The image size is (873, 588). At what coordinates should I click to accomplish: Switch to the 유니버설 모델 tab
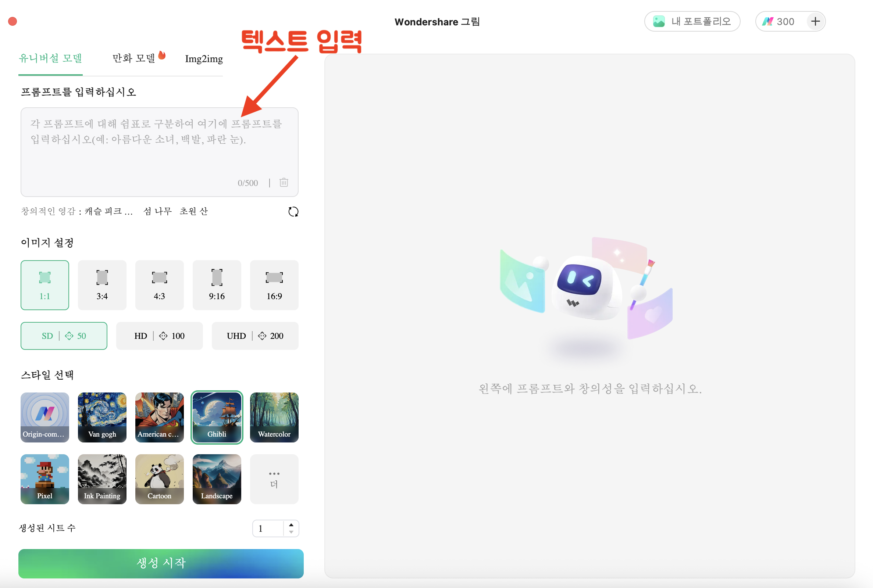point(50,58)
